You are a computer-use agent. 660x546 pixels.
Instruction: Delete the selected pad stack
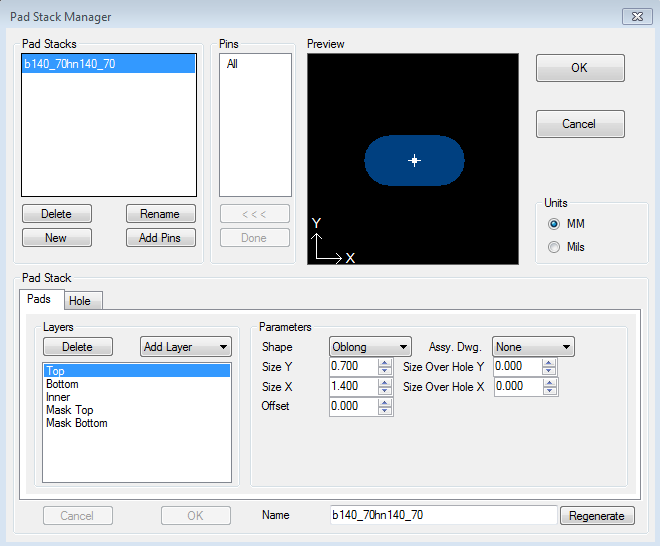[x=57, y=214]
